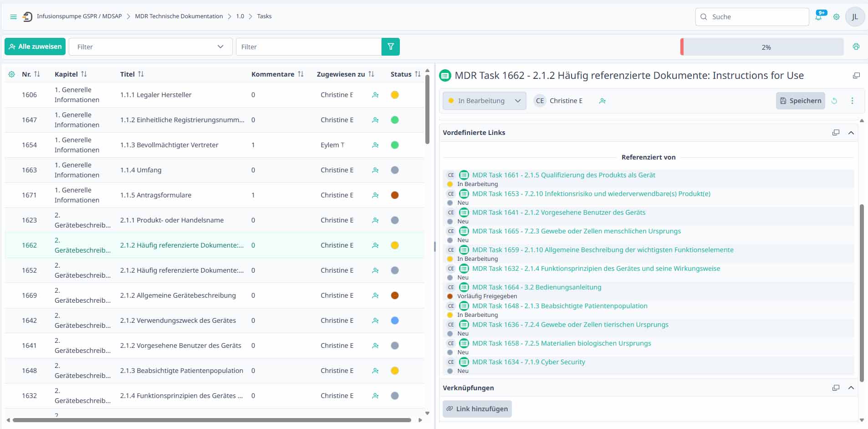Collapse the Verknüpfungen section
868x429 pixels.
pyautogui.click(x=851, y=388)
